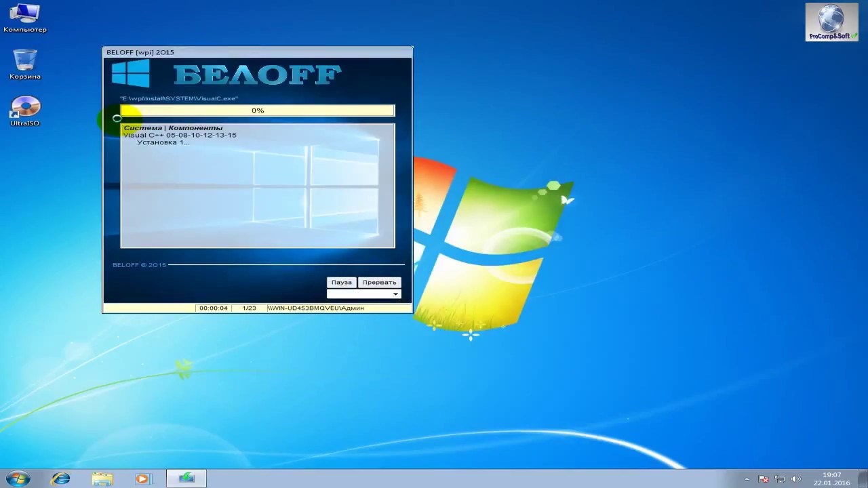Viewport: 868px width, 488px height.
Task: Click the Пауза button
Action: click(x=342, y=282)
